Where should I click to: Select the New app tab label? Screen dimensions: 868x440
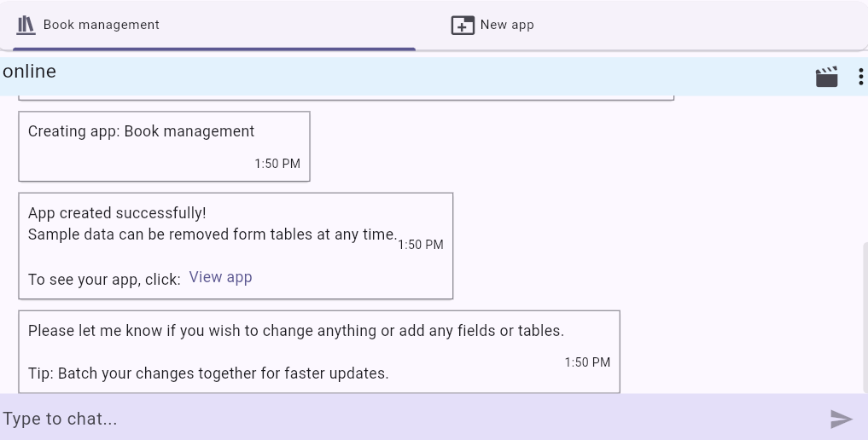506,25
